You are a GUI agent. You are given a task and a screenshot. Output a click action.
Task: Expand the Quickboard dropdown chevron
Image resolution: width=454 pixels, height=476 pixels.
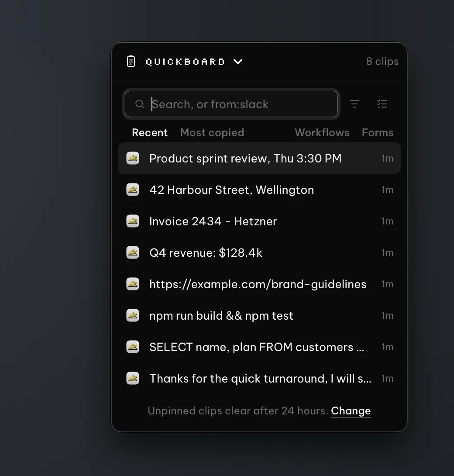click(238, 62)
